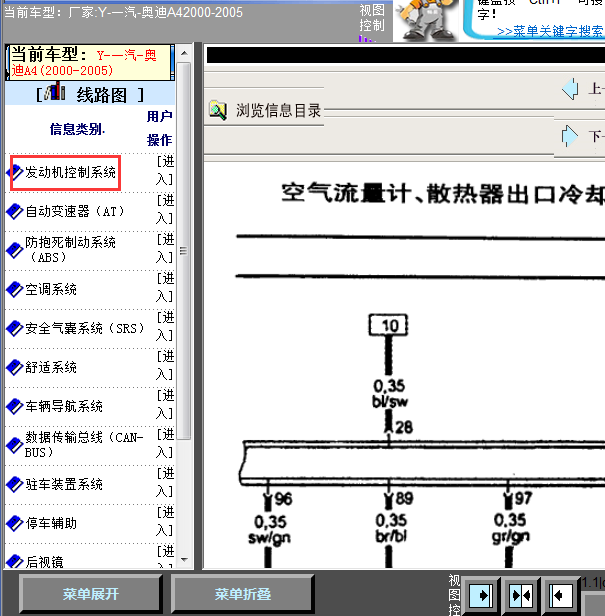Click connector box 10 in wiring diagram
The height and width of the screenshot is (616, 605).
pos(388,325)
